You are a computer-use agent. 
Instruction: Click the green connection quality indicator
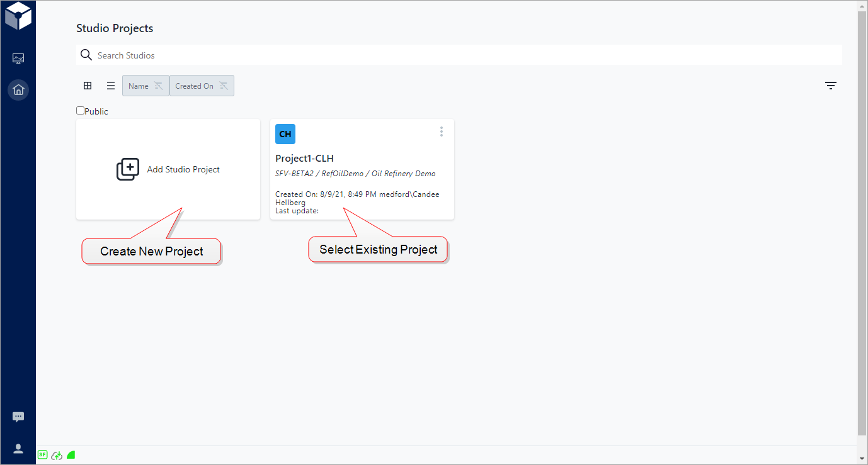click(71, 454)
